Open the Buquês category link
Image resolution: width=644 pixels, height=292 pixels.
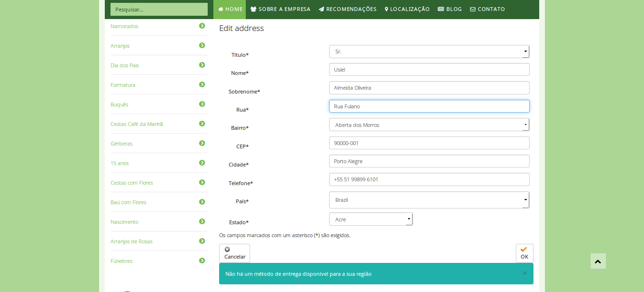click(120, 104)
